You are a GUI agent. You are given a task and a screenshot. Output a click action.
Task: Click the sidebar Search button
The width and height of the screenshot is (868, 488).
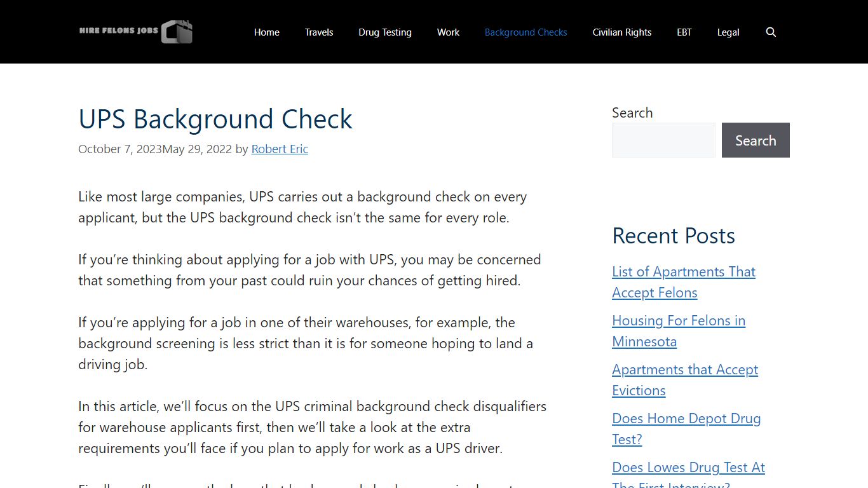756,140
